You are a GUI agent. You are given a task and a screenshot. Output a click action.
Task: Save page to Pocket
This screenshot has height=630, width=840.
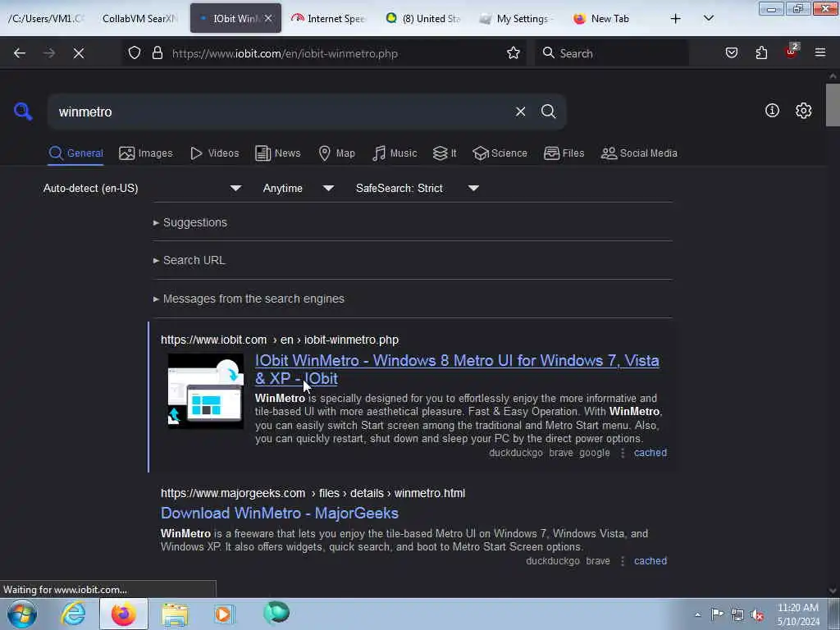point(732,53)
